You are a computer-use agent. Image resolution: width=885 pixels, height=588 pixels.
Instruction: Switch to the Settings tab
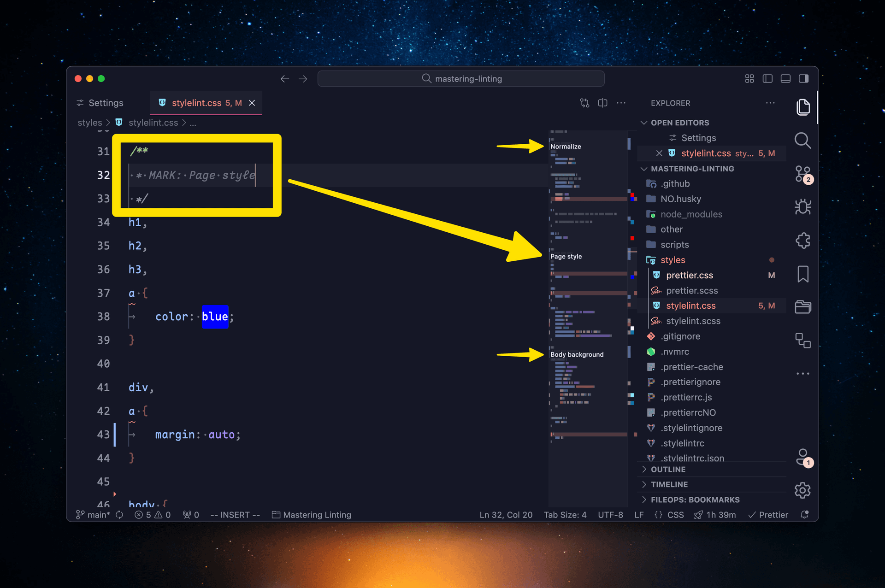tap(105, 103)
